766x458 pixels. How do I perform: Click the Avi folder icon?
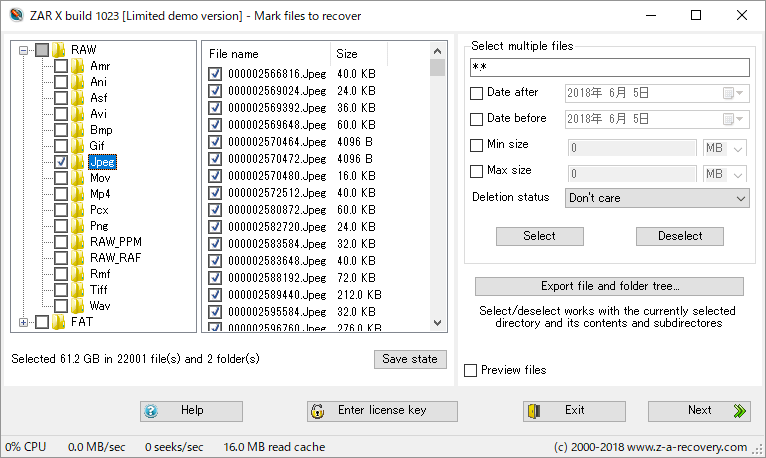pyautogui.click(x=77, y=114)
